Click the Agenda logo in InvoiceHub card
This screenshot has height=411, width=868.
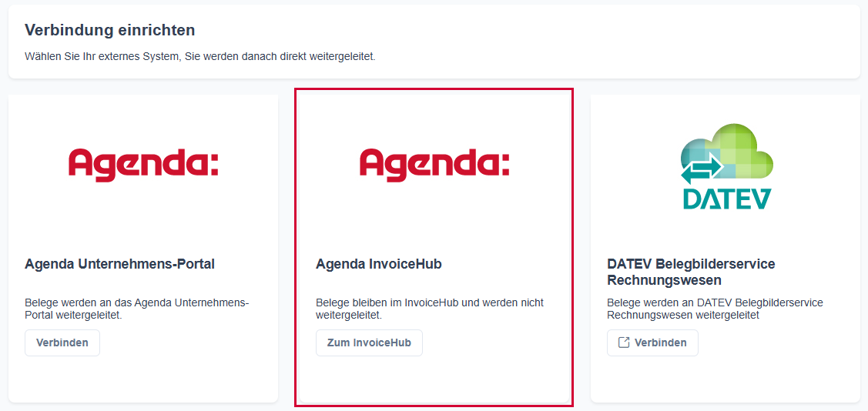point(434,165)
